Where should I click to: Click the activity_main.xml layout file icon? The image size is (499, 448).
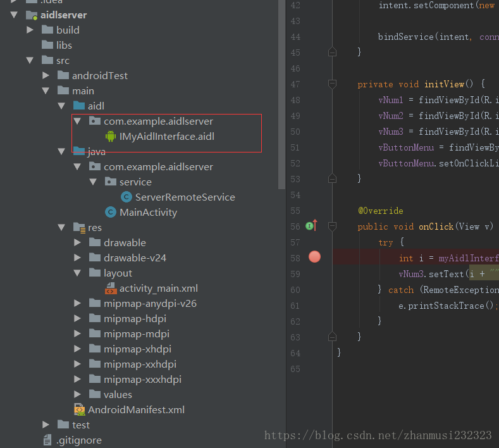[x=111, y=288]
